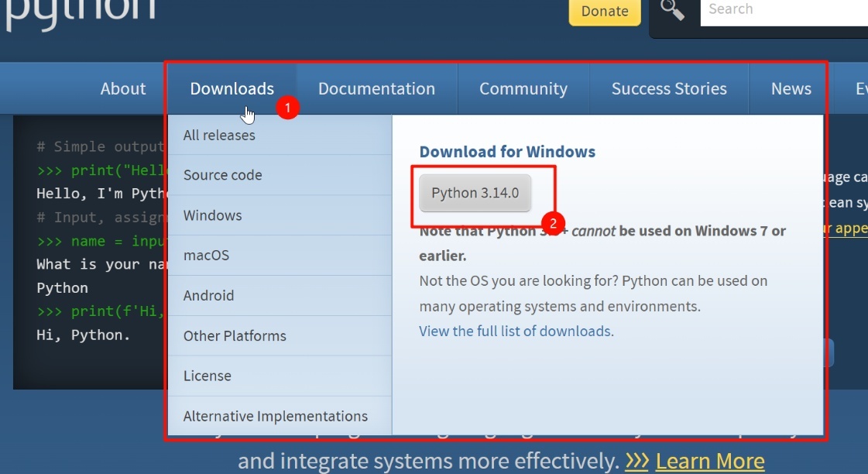Screen dimensions: 868x474
Task: Click the yellow triple-chevron before Learn More
Action: click(x=636, y=461)
